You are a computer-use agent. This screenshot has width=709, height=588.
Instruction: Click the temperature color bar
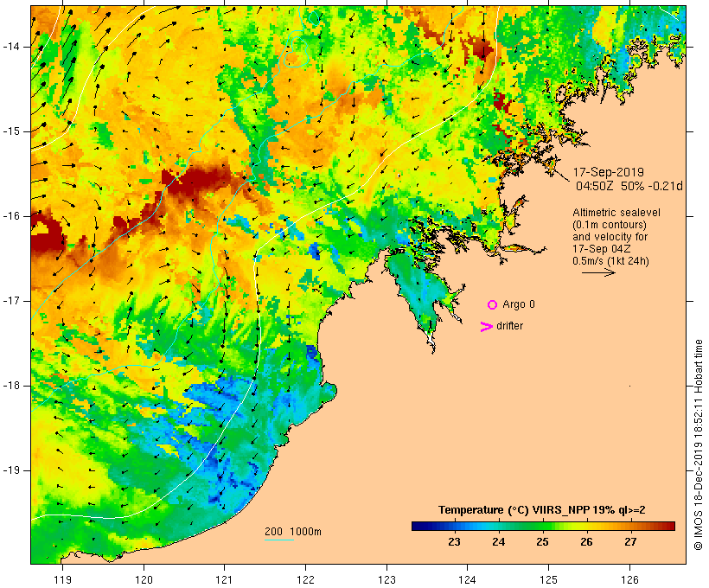pos(543,526)
